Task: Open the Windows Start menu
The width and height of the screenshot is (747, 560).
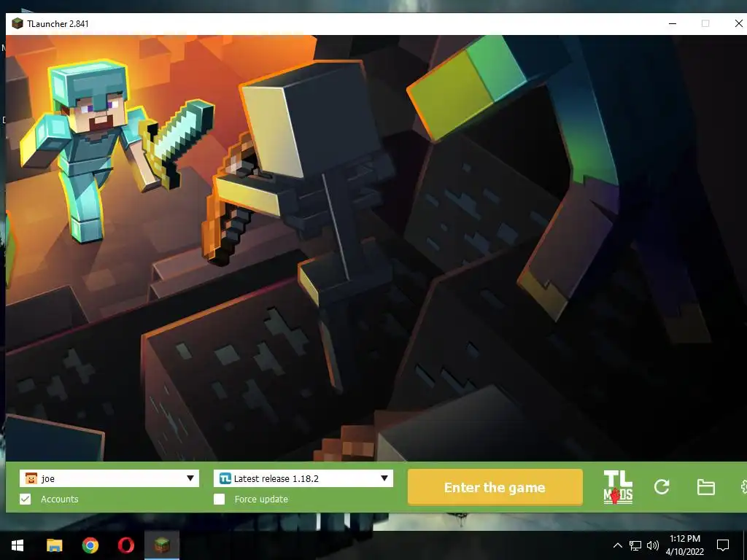Action: point(18,545)
